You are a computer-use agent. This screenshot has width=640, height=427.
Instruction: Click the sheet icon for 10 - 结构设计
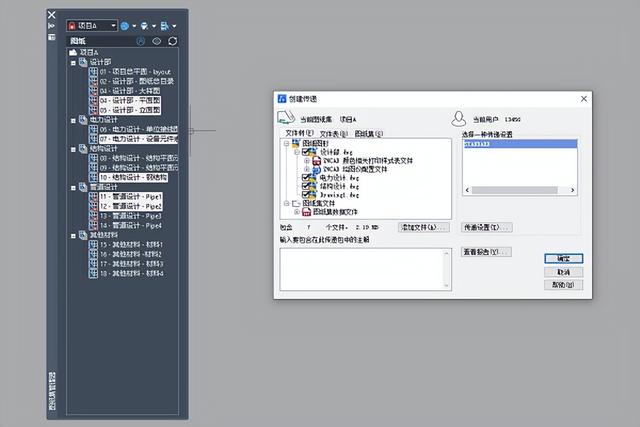click(x=93, y=177)
